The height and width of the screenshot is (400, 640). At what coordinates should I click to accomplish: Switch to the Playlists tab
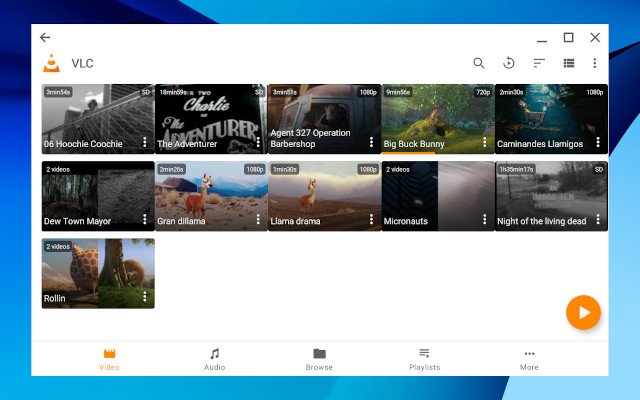point(424,360)
